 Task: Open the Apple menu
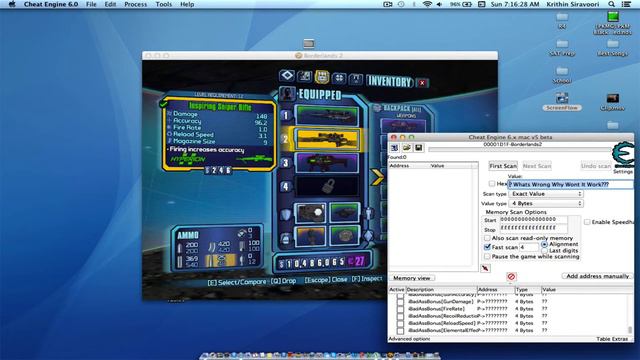tap(12, 4)
